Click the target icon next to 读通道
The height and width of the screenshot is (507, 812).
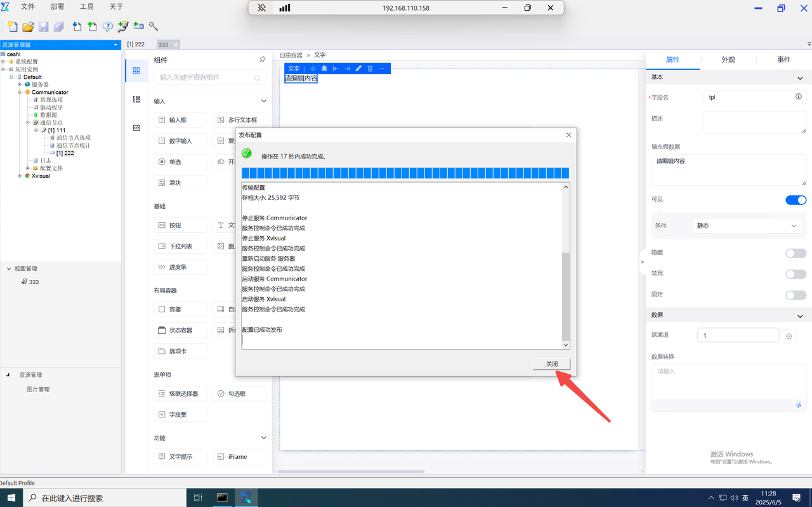(x=789, y=336)
